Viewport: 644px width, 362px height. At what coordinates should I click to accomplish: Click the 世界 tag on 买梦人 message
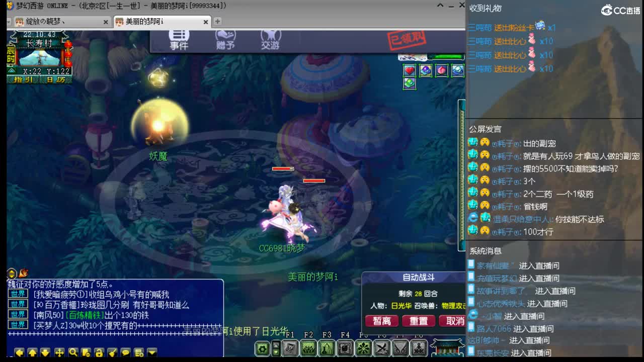[18, 325]
